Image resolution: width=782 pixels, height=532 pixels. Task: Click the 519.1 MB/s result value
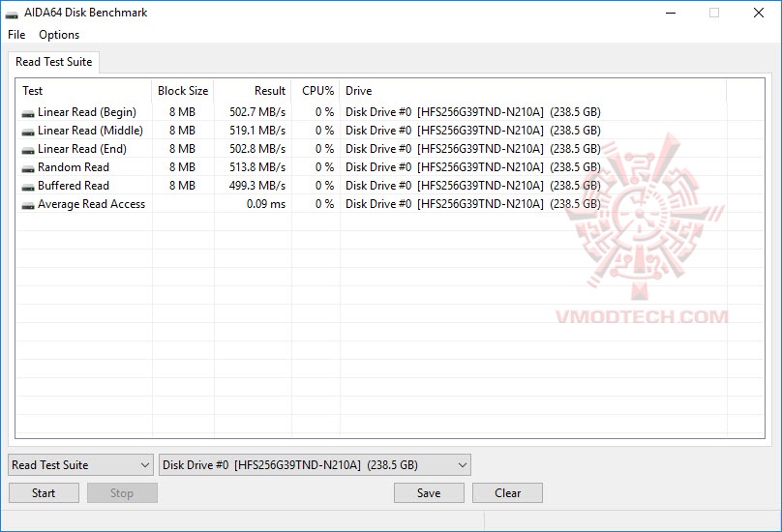257,131
